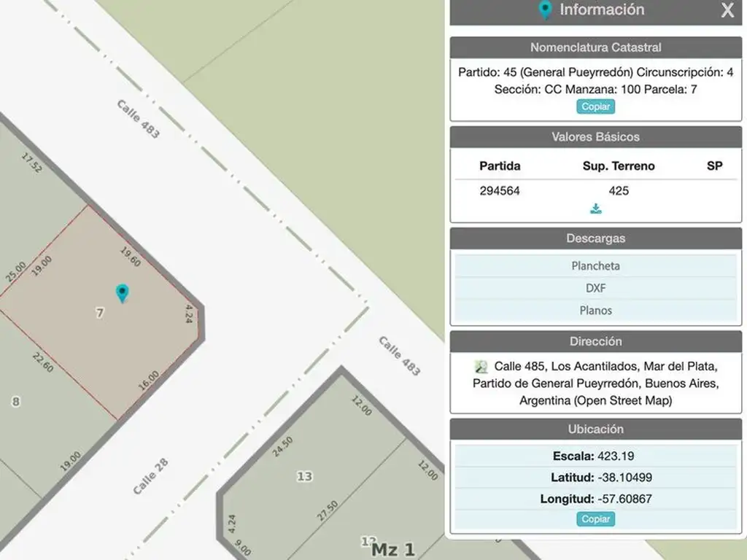Click the teal map pin on parcel 7
747x560 pixels.
point(123,293)
